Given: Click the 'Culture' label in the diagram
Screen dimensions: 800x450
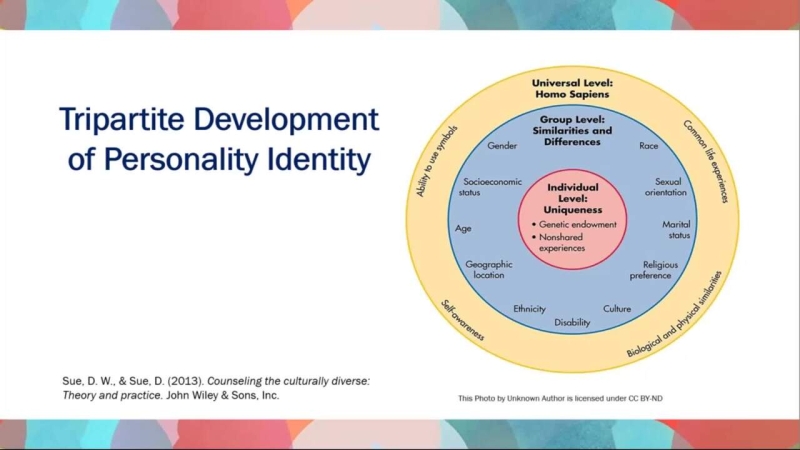Looking at the screenshot, I should tap(617, 309).
